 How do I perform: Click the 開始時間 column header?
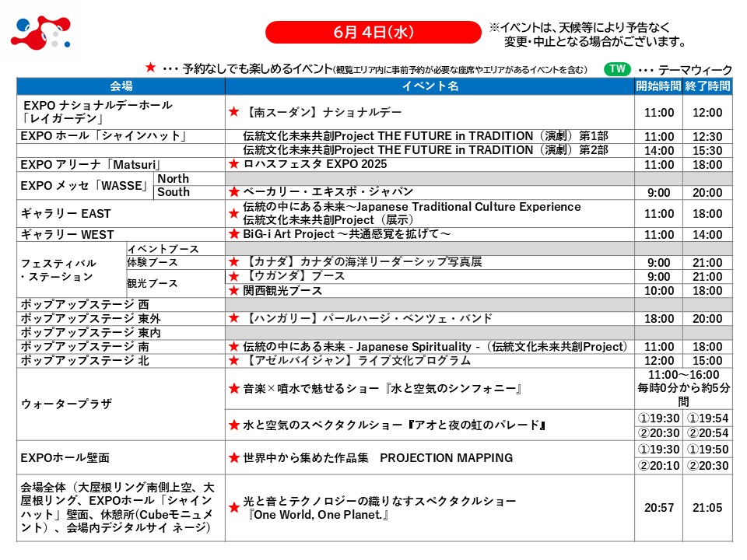(658, 86)
